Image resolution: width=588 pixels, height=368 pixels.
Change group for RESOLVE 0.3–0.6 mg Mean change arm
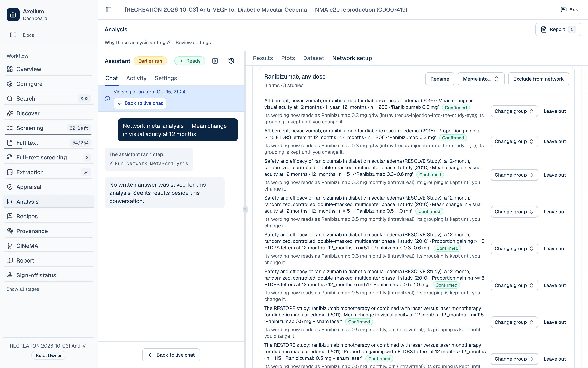coord(514,175)
